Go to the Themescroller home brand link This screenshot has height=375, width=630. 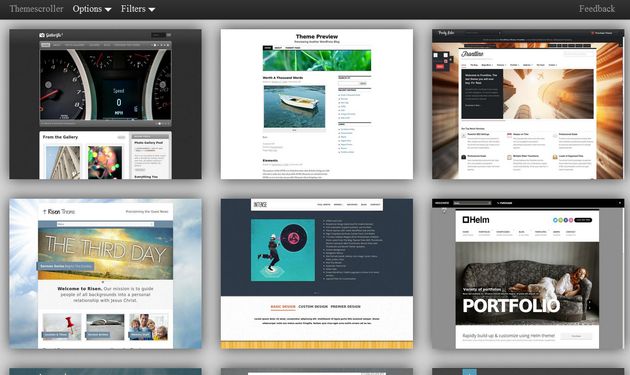click(x=36, y=9)
